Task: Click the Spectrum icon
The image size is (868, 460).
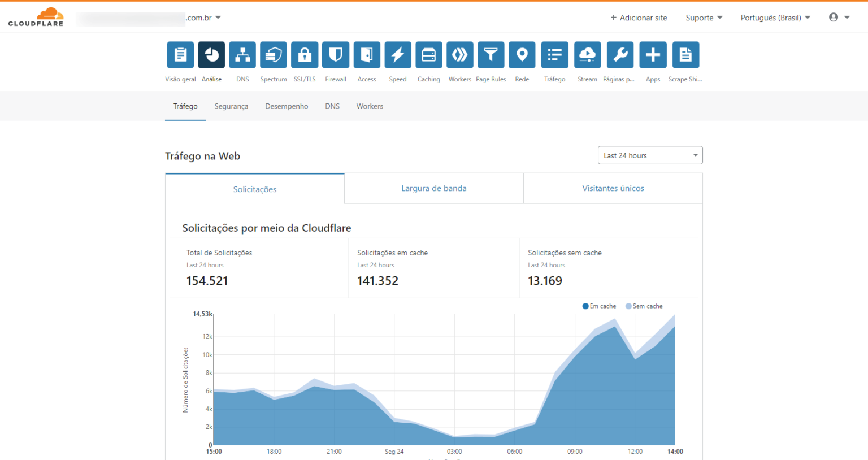Action: [274, 55]
